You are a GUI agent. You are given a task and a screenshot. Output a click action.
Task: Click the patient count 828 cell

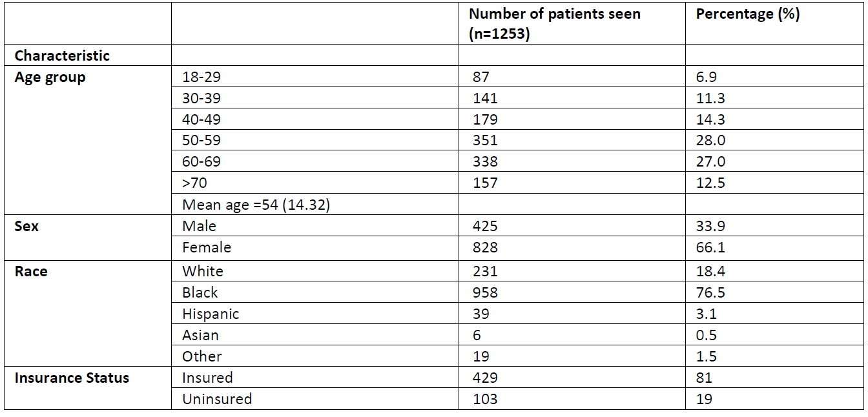(x=484, y=247)
